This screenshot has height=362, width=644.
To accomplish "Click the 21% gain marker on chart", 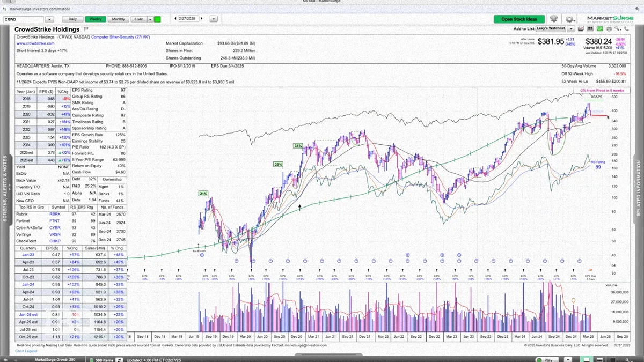I will (x=203, y=193).
